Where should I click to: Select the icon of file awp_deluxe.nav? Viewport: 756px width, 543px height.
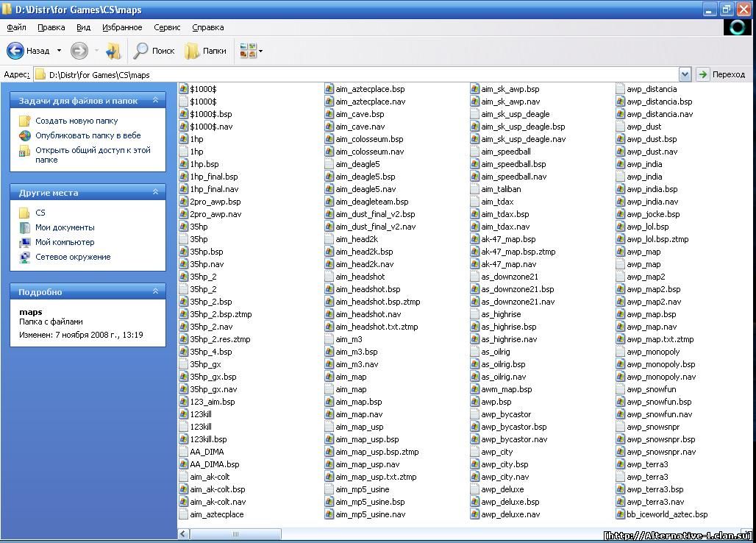coord(475,514)
